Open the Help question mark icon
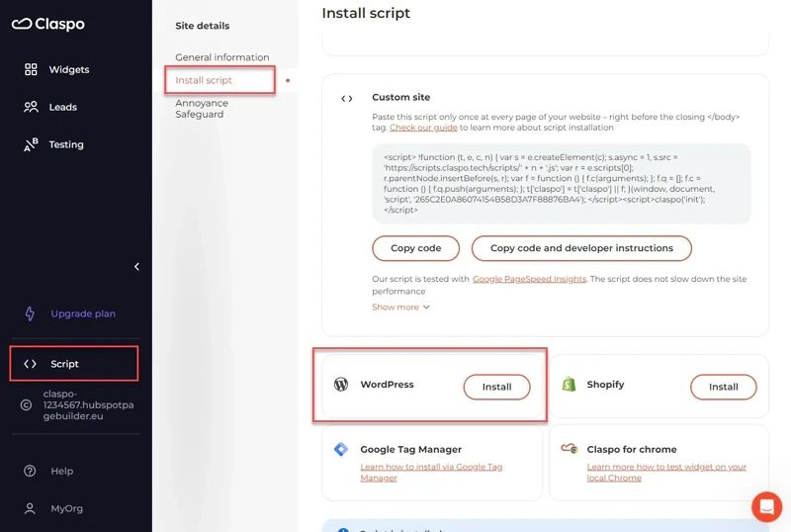The height and width of the screenshot is (532, 791). (x=30, y=471)
